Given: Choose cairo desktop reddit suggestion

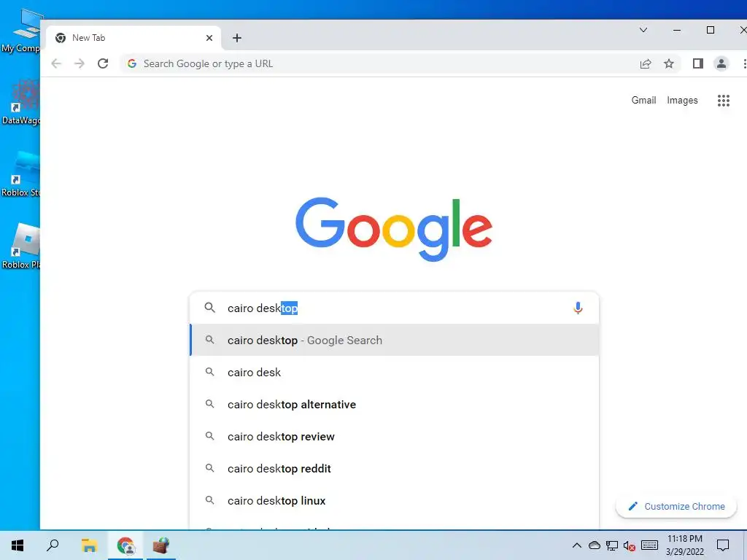Looking at the screenshot, I should [395, 469].
